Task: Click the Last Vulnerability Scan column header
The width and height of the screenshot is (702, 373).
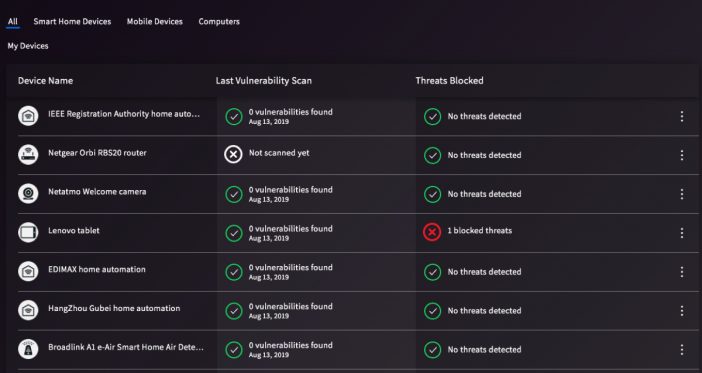Action: (x=264, y=81)
